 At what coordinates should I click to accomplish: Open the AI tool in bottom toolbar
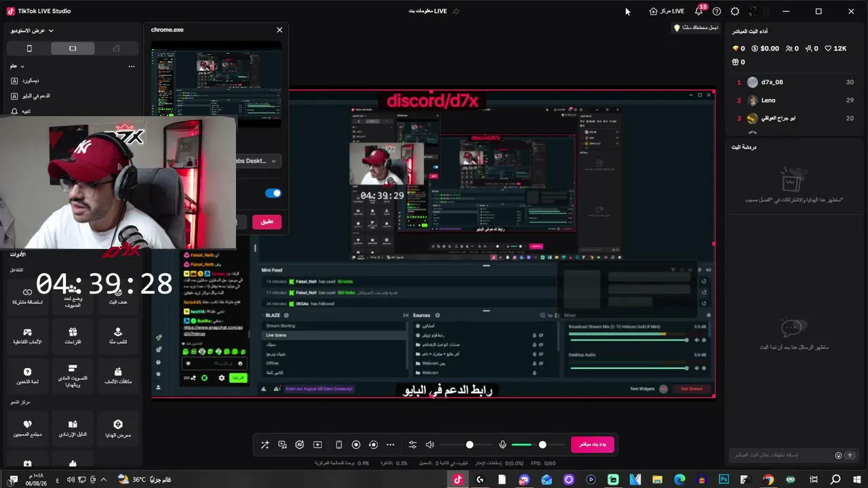[300, 445]
